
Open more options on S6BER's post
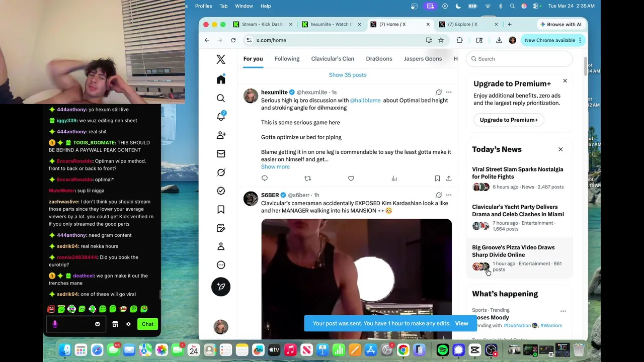click(449, 195)
